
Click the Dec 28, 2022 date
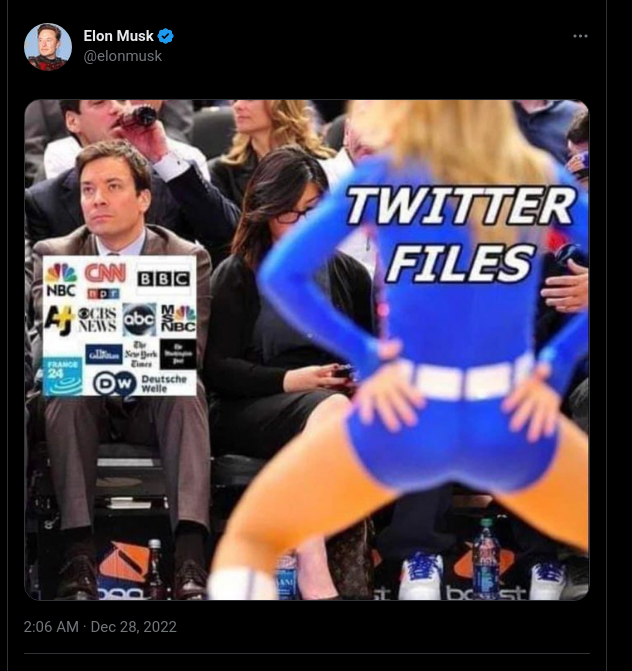[x=134, y=627]
